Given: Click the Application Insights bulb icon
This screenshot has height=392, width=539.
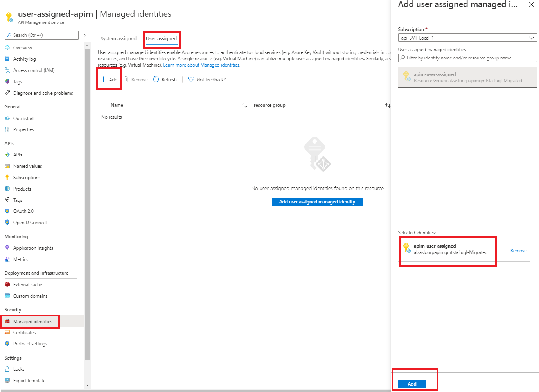Looking at the screenshot, I should 7,248.
